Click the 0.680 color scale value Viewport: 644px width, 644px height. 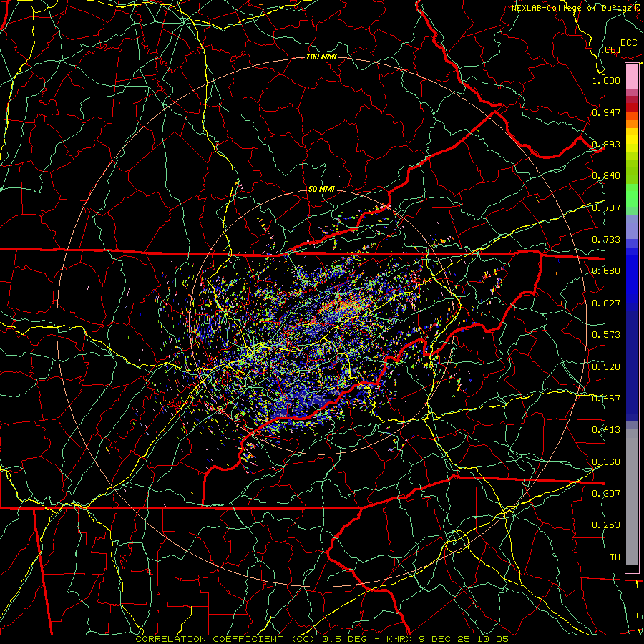point(606,271)
